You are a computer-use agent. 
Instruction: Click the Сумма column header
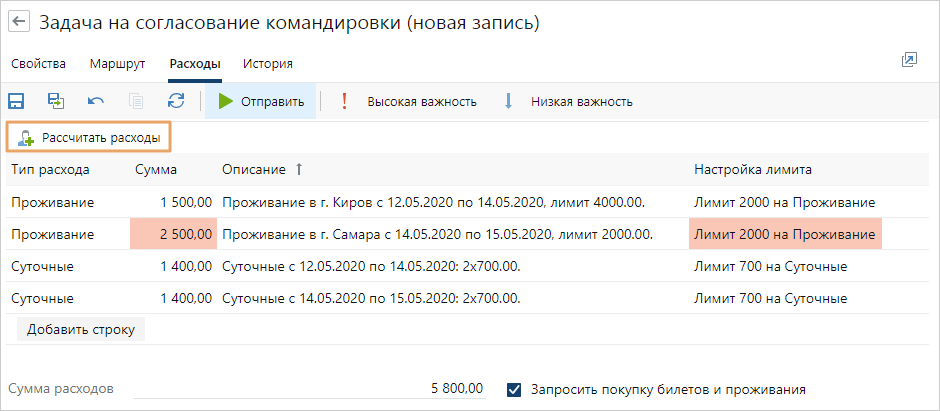(x=156, y=170)
